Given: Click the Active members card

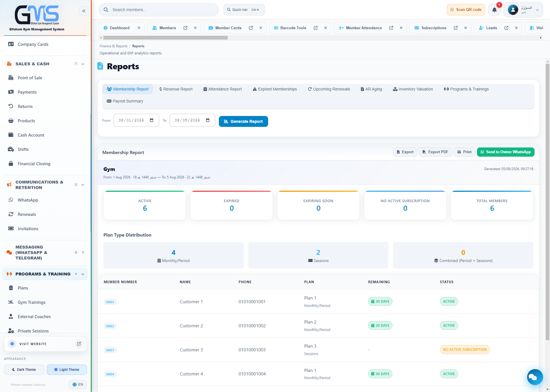Looking at the screenshot, I should [x=145, y=205].
